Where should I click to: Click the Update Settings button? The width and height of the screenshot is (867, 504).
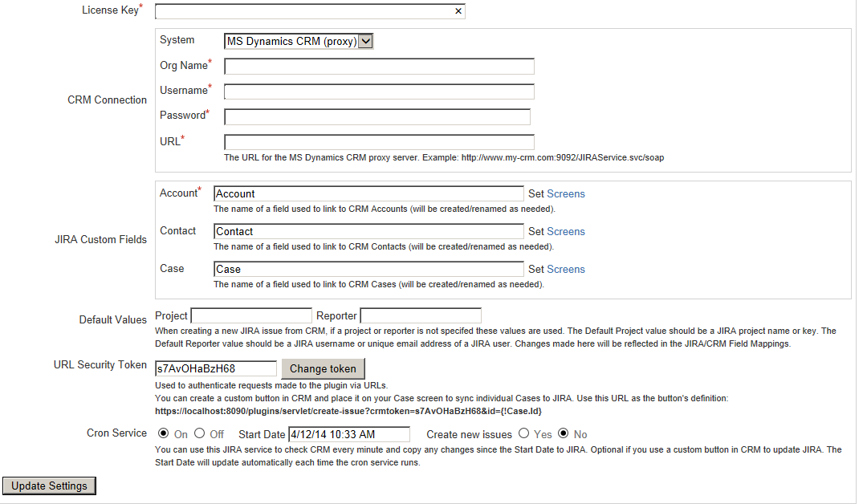click(x=49, y=486)
